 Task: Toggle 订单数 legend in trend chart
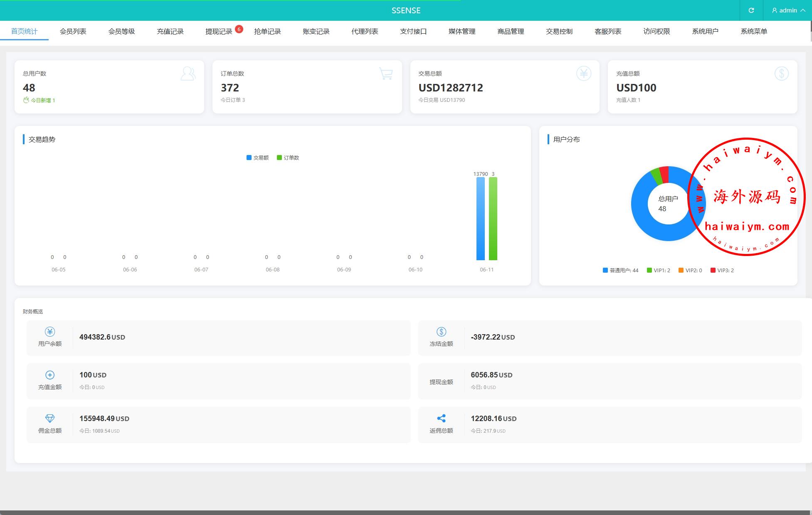click(288, 158)
